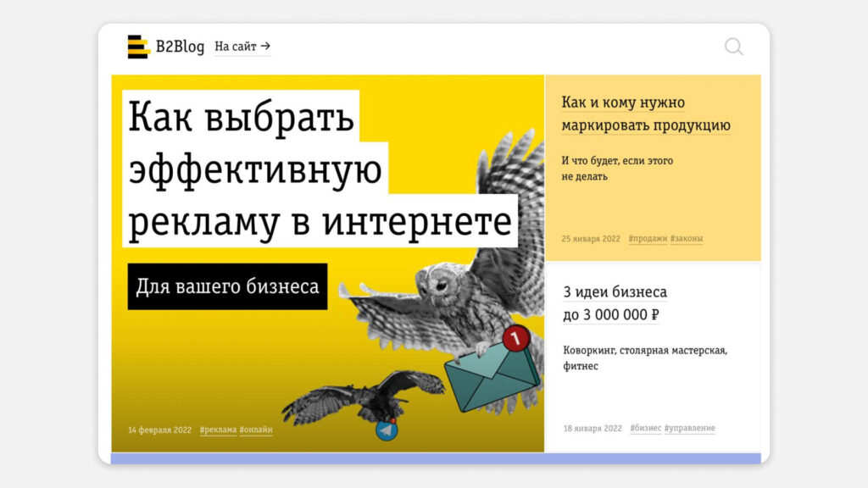
Task: Click the «Для вашего бизнеса» black label
Action: click(227, 286)
